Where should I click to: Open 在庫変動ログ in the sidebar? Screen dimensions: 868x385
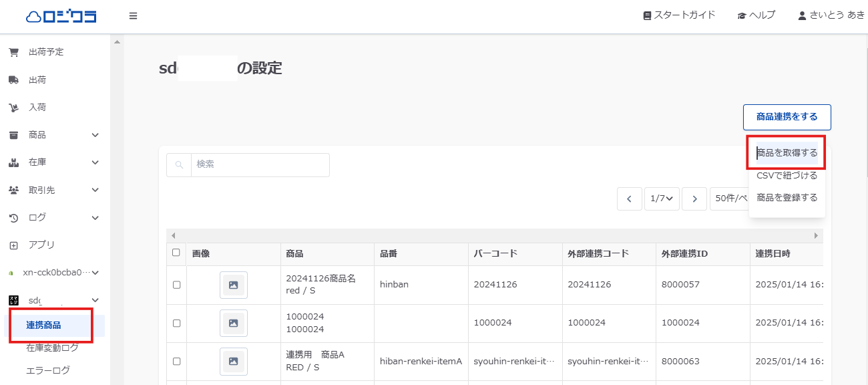pos(52,348)
